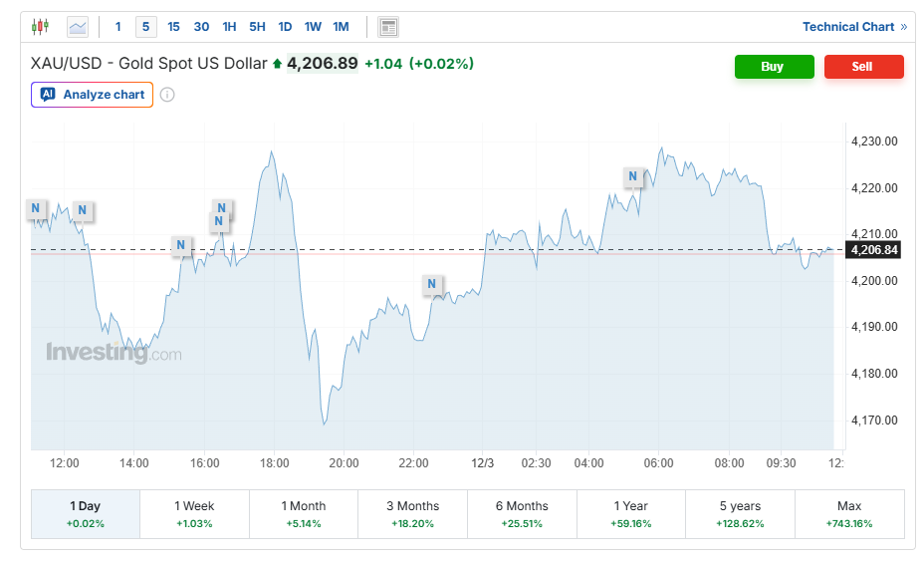Select the 5-minute interval
Screen dimensions: 924x566
click(x=146, y=27)
